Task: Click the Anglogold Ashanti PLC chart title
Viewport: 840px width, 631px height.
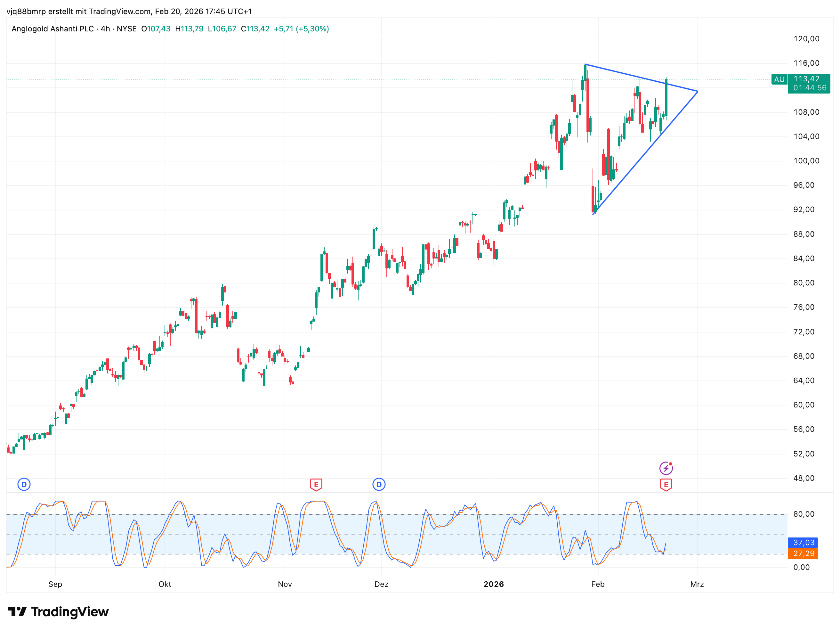Action: 52,29
